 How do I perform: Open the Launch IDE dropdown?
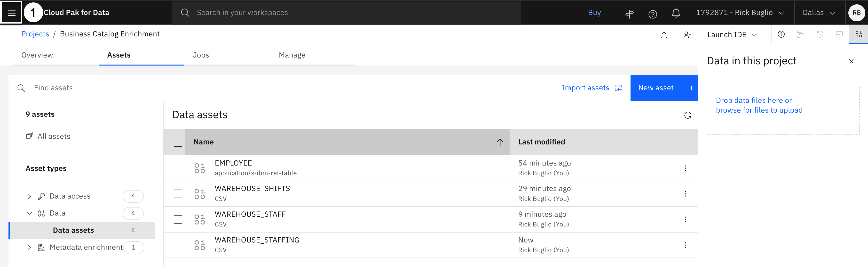pos(732,35)
